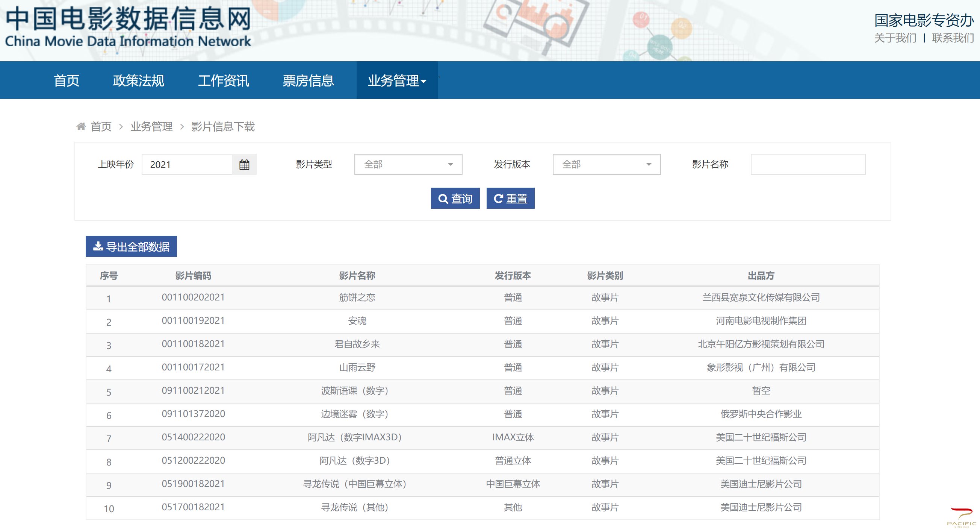The width and height of the screenshot is (980, 531).
Task: Click the calendar icon beside the year field
Action: tap(244, 164)
